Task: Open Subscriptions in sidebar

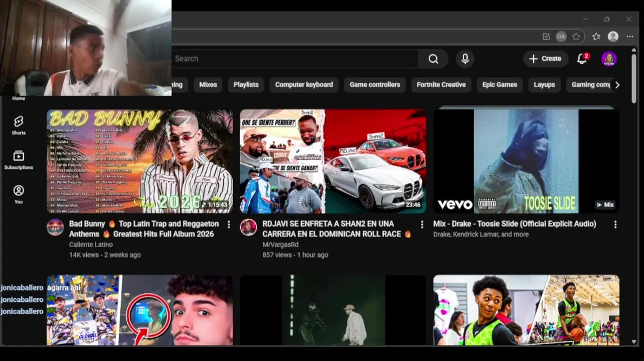Action: pyautogui.click(x=19, y=160)
